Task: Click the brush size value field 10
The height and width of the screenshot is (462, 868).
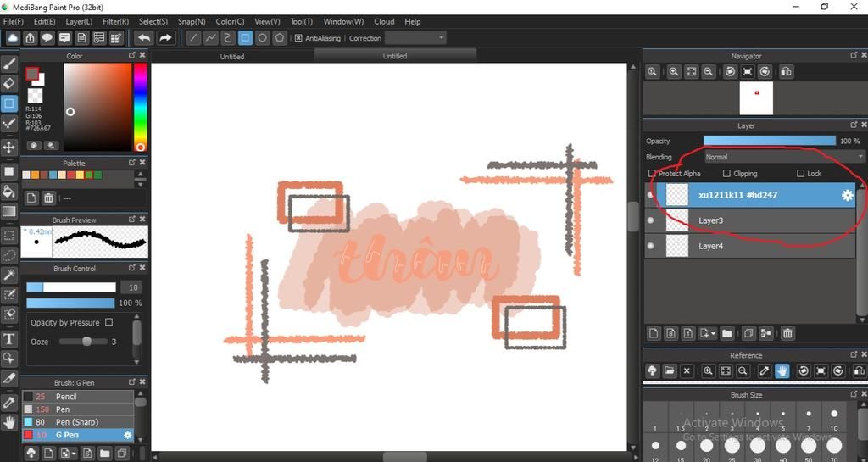Action: pyautogui.click(x=133, y=287)
